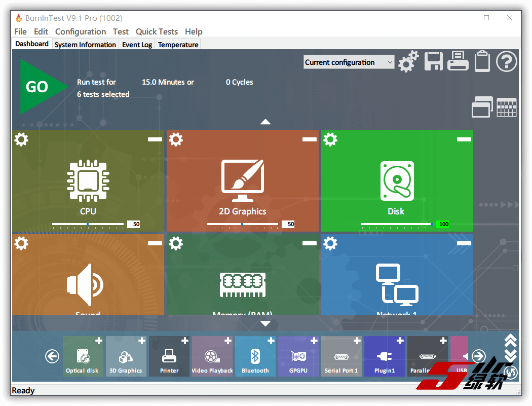Adjust the CPU duty cycle slider
This screenshot has height=406, width=532.
pyautogui.click(x=88, y=225)
